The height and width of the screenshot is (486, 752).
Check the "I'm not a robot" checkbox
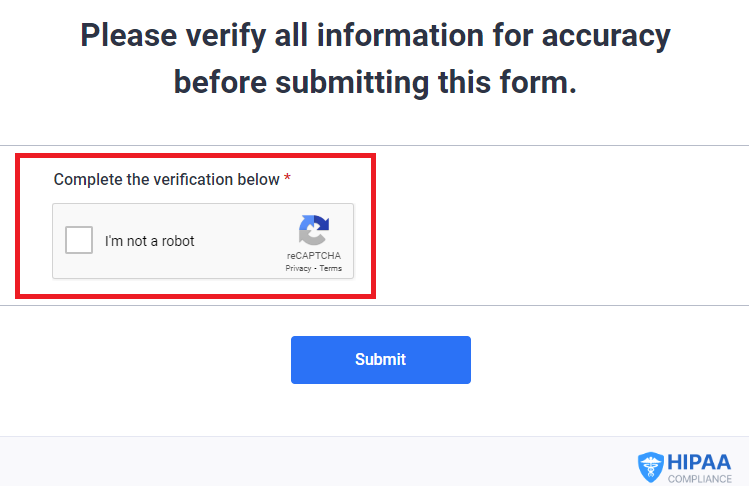click(79, 240)
